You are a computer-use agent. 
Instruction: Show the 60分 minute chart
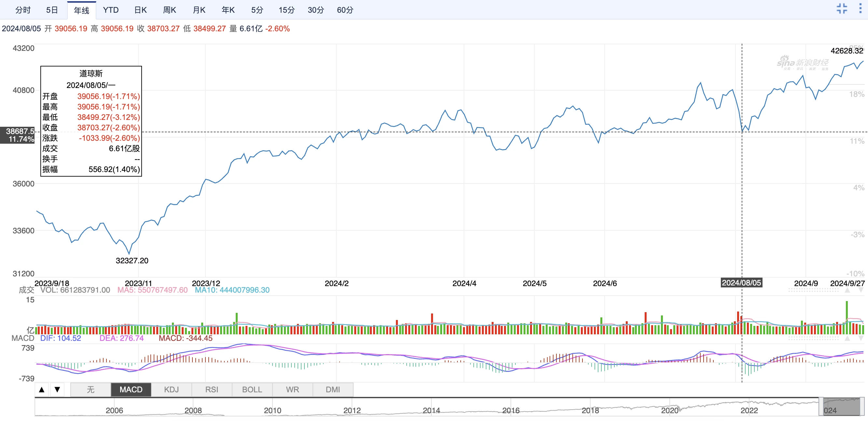click(345, 10)
